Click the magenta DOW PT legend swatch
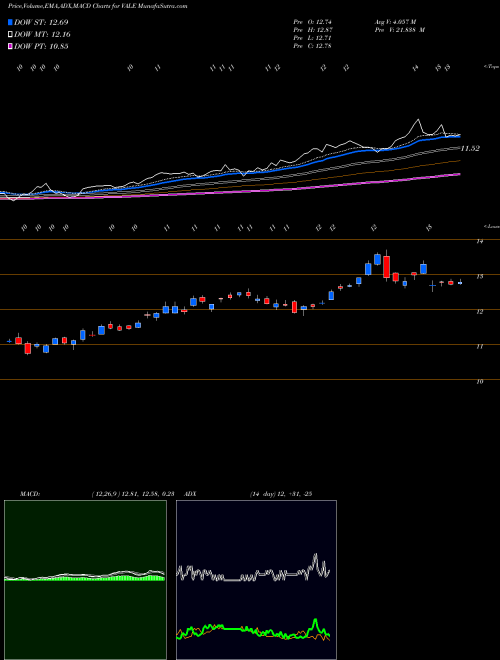The image size is (500, 660). tap(11, 46)
